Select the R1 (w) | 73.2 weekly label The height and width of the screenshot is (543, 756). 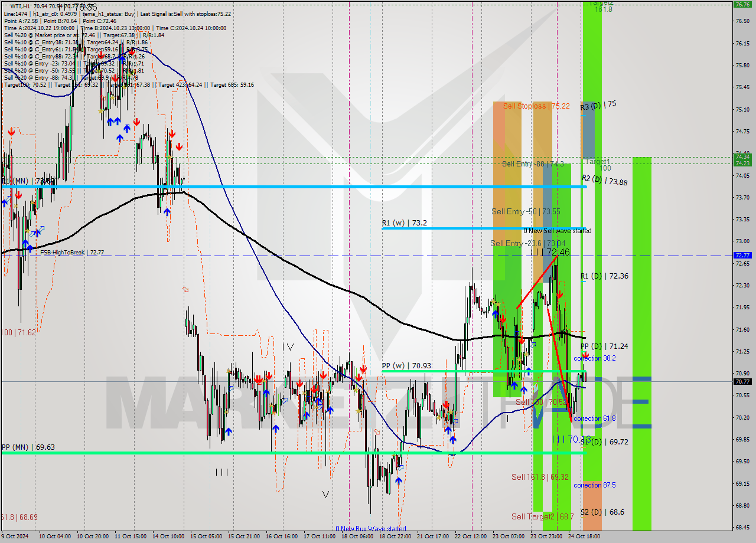pos(405,223)
